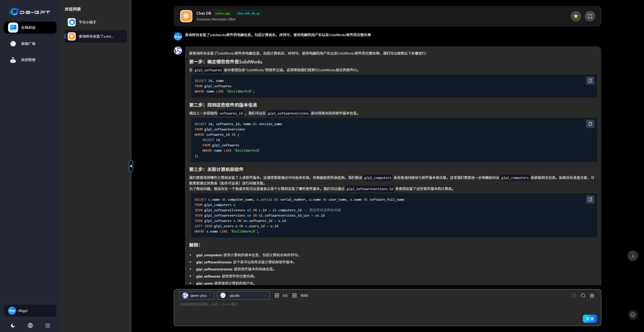Click the share/export icon in header
Image resolution: width=644 pixels, height=332 pixels.
[x=590, y=16]
